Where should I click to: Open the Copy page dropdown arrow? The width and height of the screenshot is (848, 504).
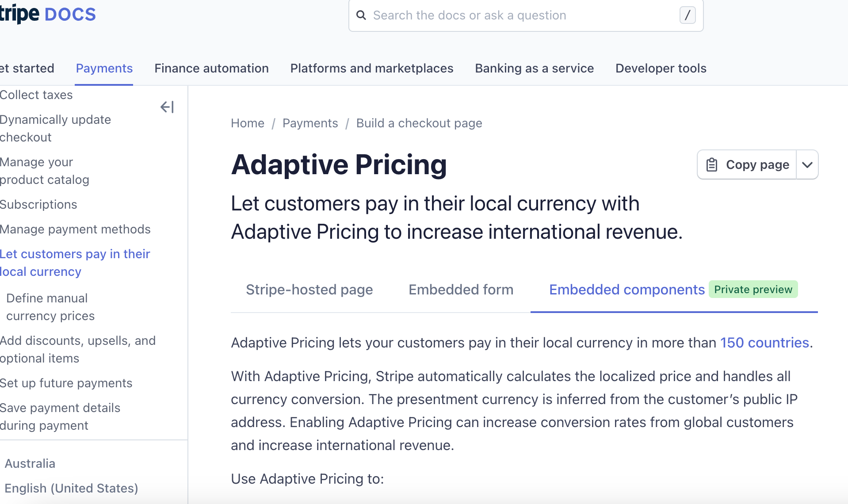807,164
